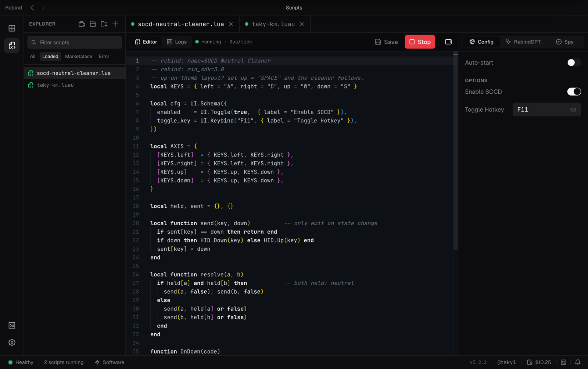
Task: Click the Healthy status indicator
Action: (x=21, y=362)
